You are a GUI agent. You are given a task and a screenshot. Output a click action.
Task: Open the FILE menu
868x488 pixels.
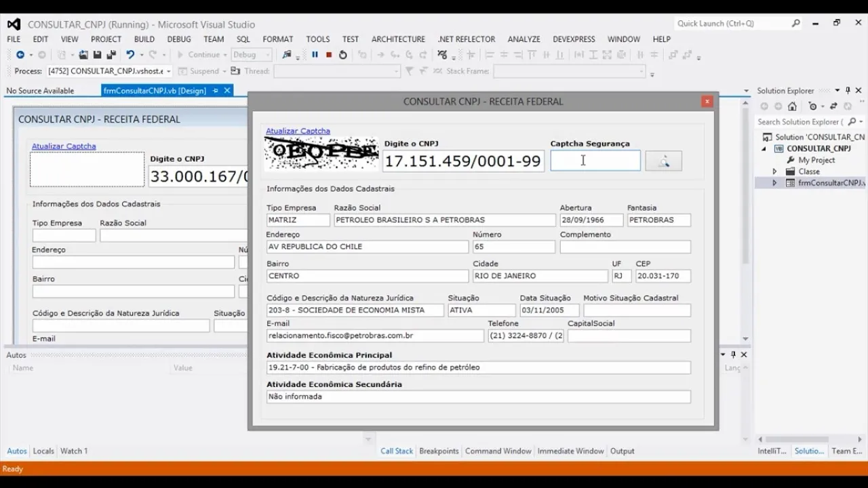tap(14, 39)
